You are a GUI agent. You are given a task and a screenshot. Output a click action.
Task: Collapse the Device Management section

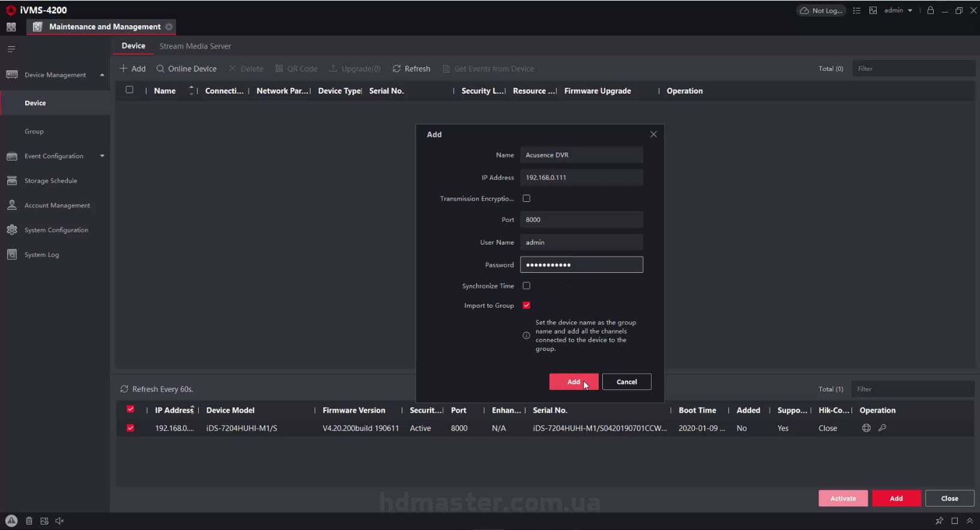102,75
